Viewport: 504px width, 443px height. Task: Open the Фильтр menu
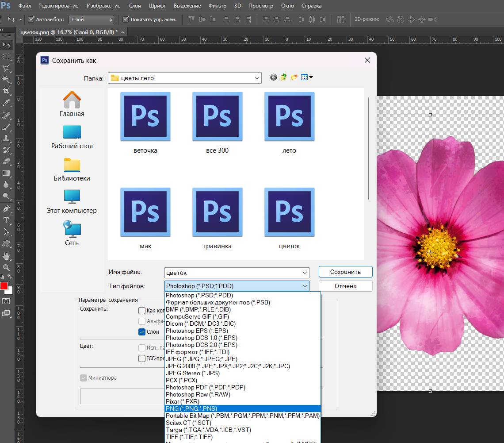coord(217,6)
